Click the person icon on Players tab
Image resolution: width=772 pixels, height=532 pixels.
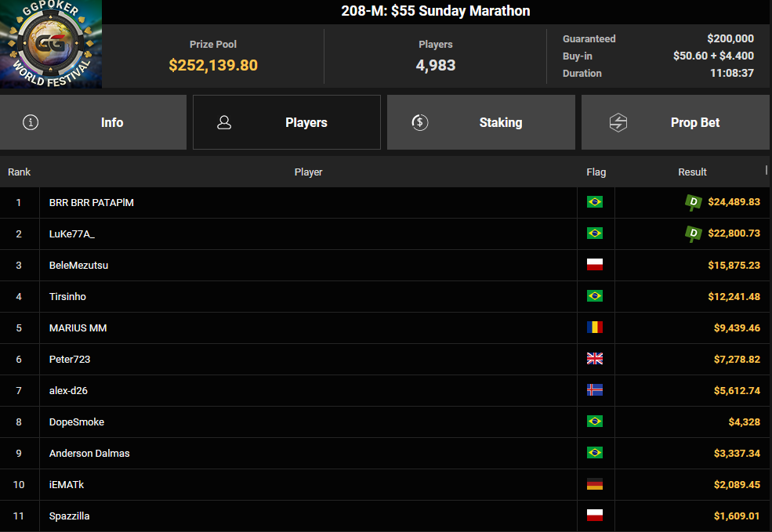[x=224, y=122]
